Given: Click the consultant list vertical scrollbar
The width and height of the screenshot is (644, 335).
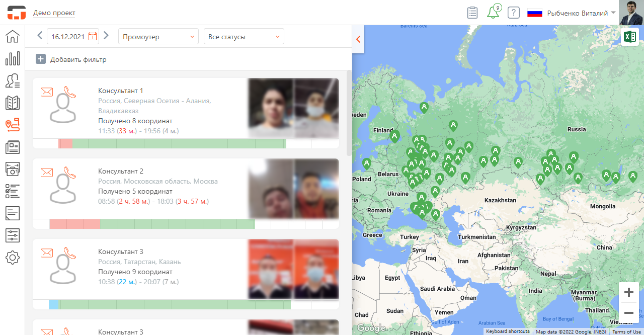Looking at the screenshot, I should point(349,113).
